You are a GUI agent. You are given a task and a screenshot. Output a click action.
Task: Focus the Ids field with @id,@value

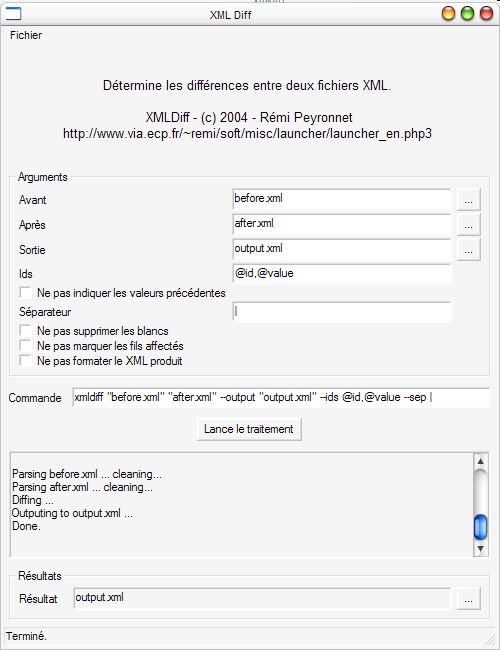click(342, 274)
